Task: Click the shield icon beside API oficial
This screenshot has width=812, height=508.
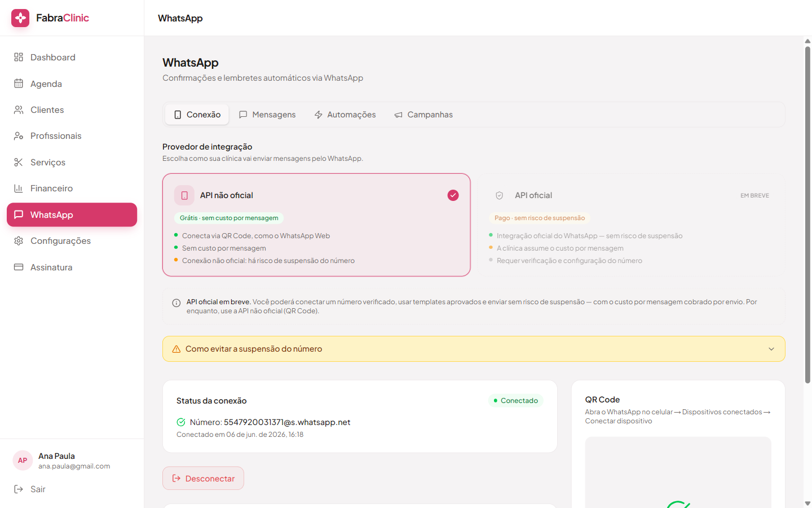Action: pos(499,195)
